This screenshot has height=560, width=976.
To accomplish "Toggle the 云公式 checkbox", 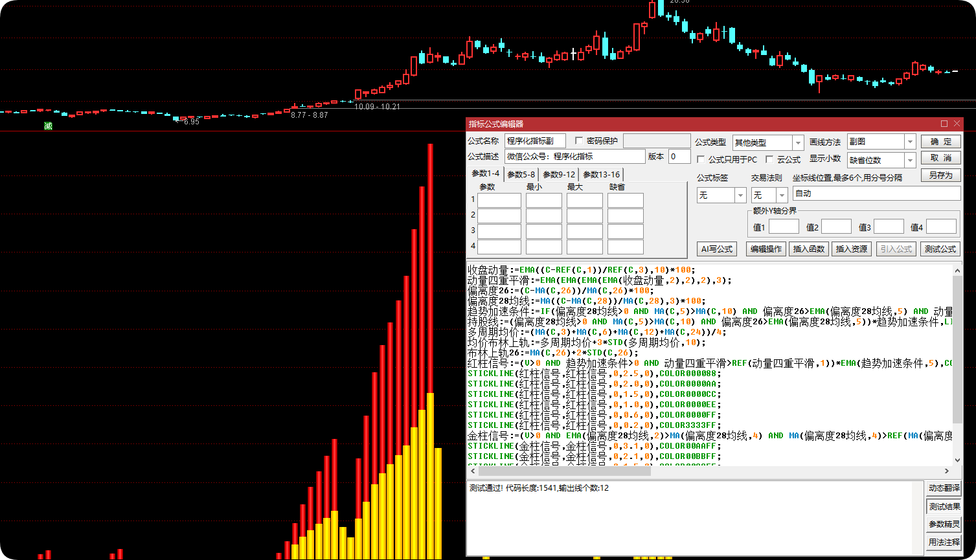I will click(769, 159).
